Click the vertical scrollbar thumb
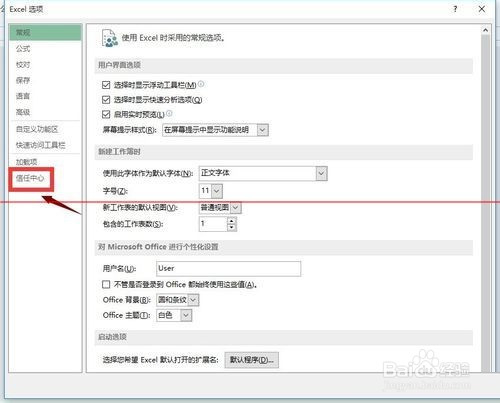 (x=485, y=203)
